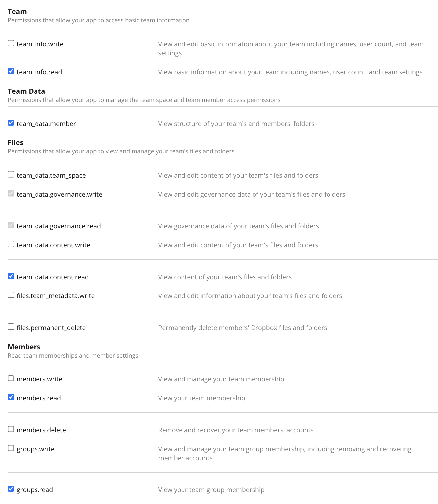
Task: Click the groups.write label text
Action: click(36, 449)
